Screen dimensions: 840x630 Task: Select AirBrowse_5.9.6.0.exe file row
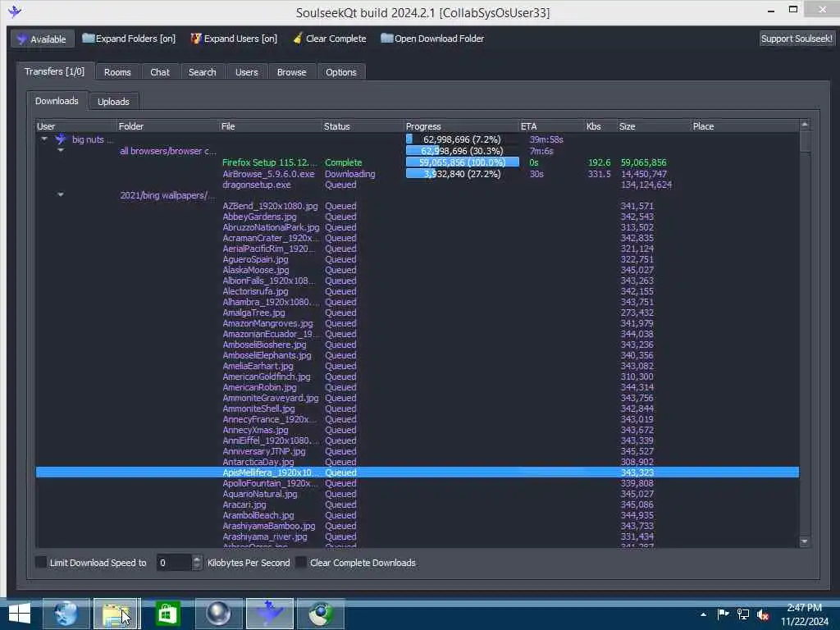click(418, 174)
